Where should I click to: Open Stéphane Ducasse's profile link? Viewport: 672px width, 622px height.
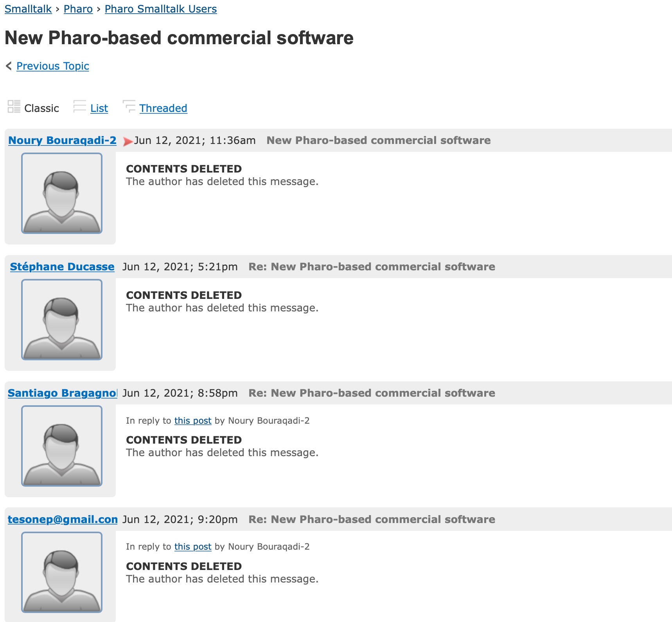click(x=62, y=267)
